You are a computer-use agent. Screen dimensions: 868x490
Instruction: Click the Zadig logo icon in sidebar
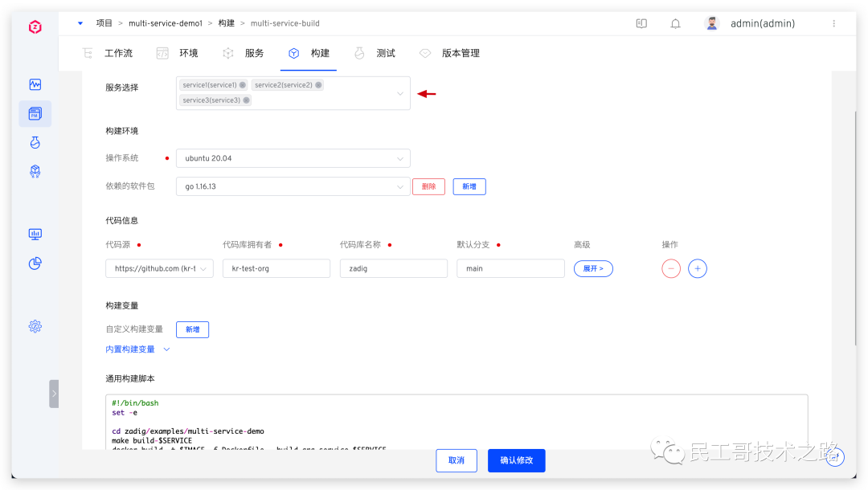coord(35,27)
